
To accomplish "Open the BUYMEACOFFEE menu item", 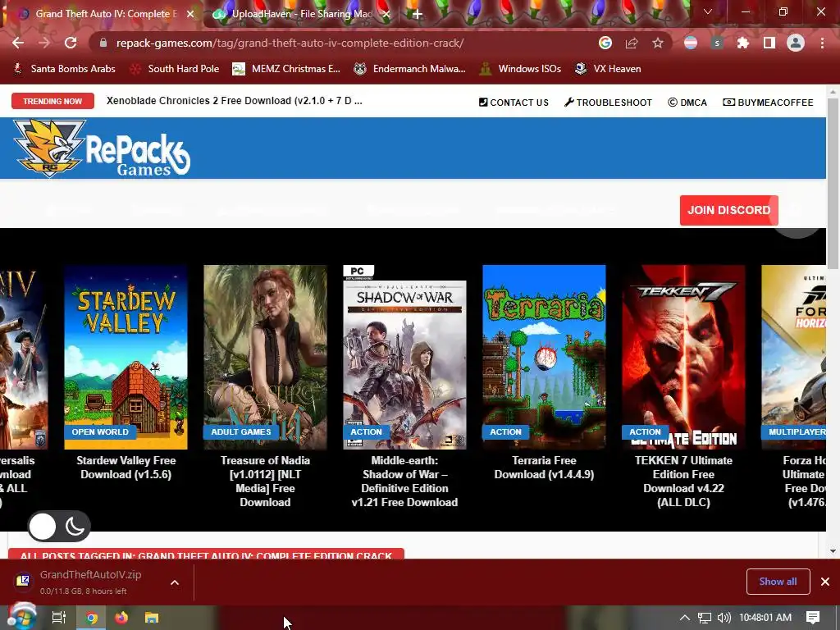I will click(768, 103).
